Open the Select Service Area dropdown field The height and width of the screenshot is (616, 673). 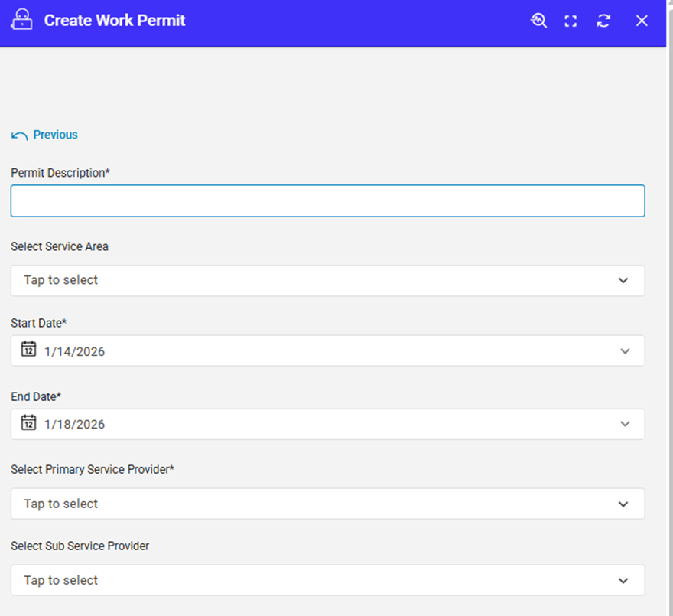(x=306, y=280)
